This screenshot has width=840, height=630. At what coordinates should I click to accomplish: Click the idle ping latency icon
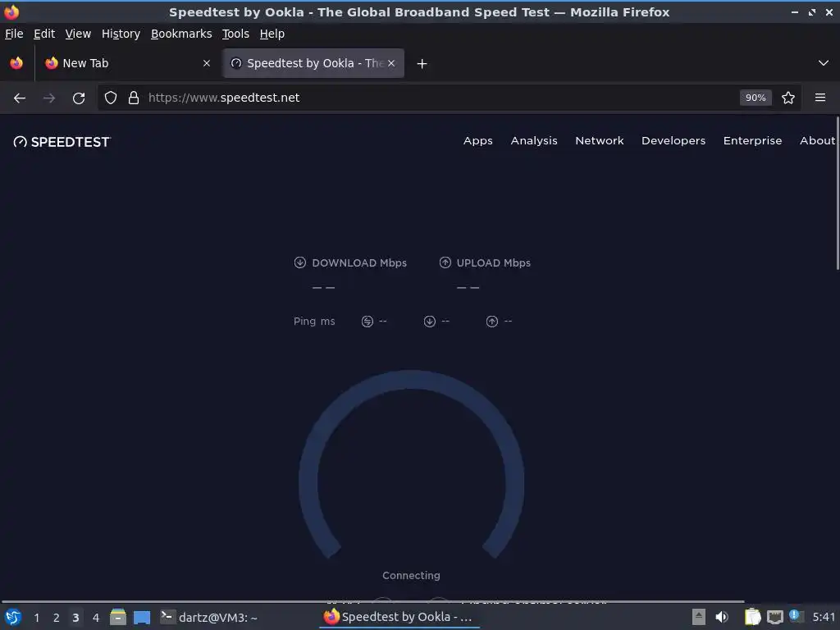[367, 322]
